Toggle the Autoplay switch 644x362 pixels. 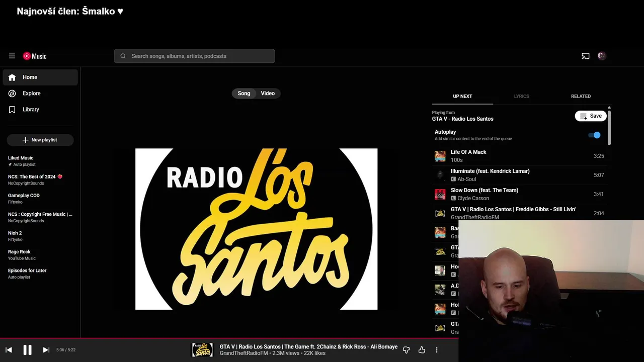595,135
